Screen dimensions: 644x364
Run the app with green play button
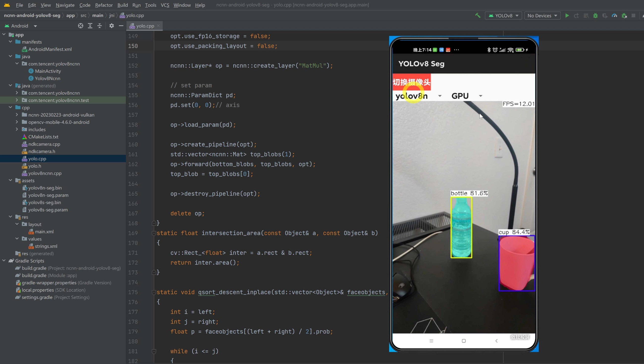click(567, 16)
